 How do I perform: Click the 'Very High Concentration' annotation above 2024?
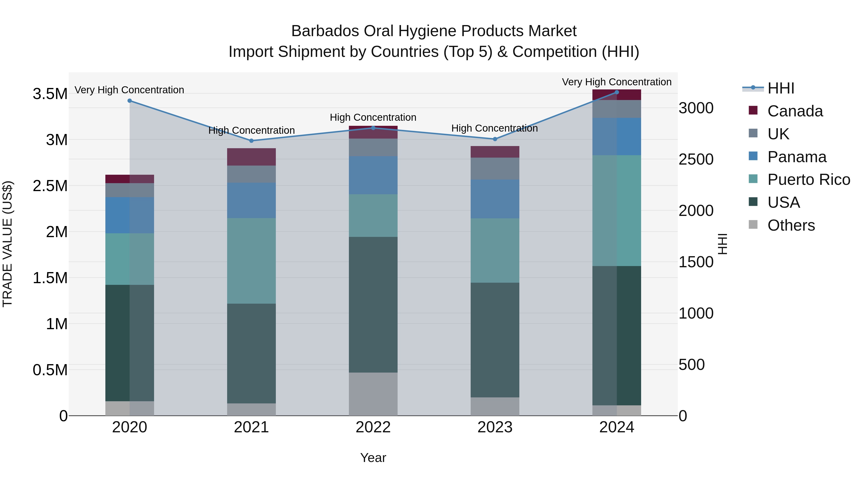pos(617,82)
